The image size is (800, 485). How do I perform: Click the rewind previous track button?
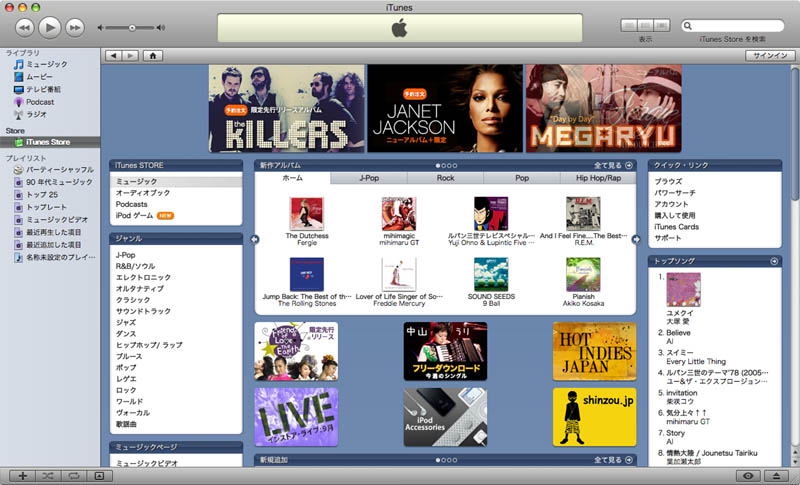pyautogui.click(x=24, y=28)
